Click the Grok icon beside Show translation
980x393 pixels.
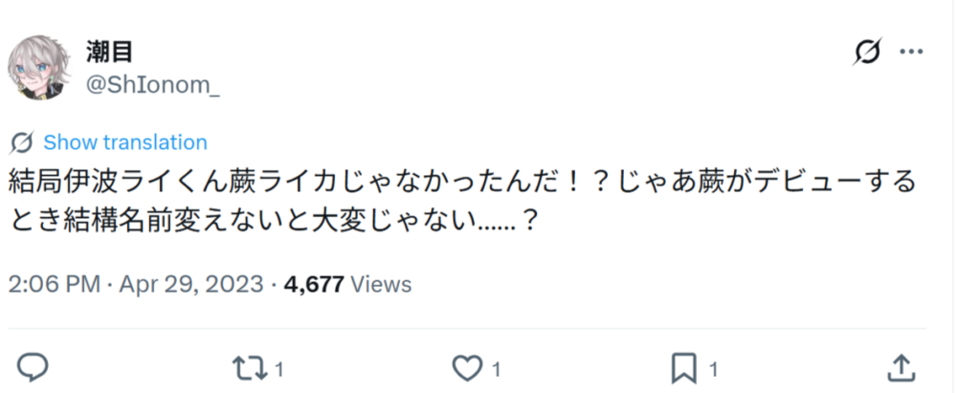click(22, 142)
